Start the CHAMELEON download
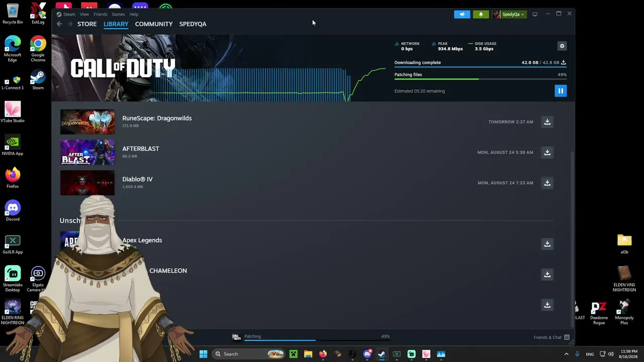The width and height of the screenshot is (644, 362). coord(547,274)
